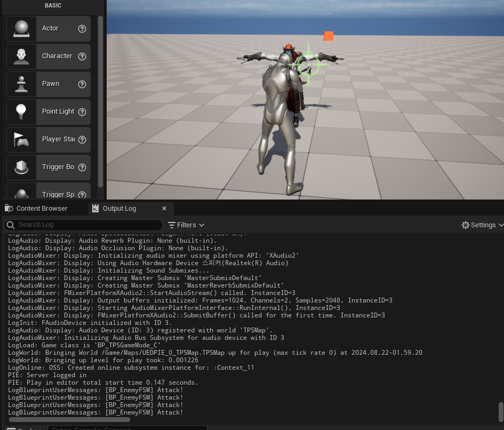
Task: Open help for Trigger Sphere
Action: coord(82,195)
